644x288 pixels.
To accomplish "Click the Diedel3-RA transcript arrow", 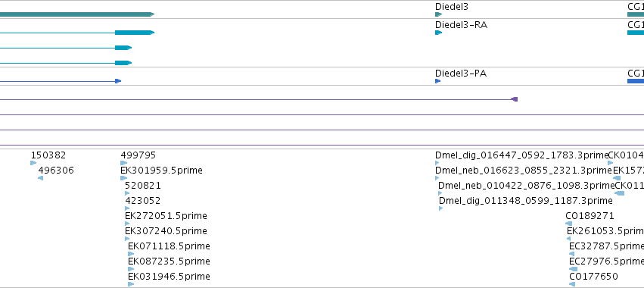I will click(x=439, y=33).
